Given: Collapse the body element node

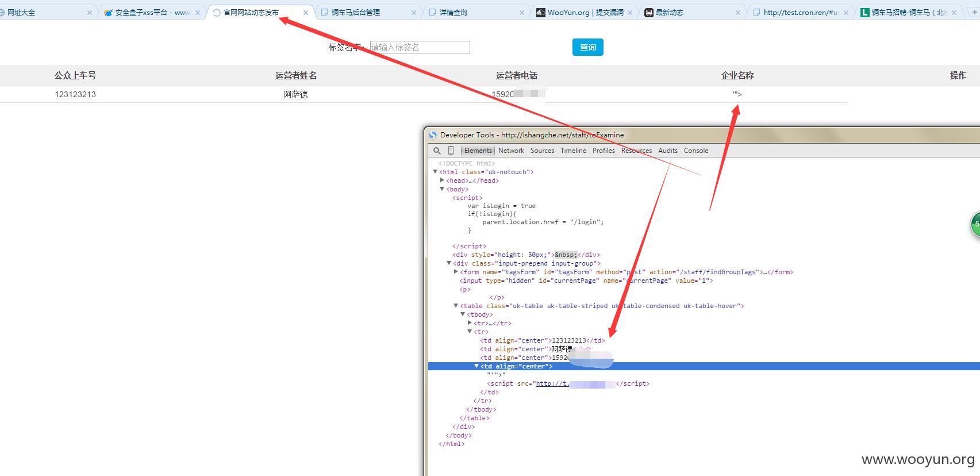Looking at the screenshot, I should [442, 189].
